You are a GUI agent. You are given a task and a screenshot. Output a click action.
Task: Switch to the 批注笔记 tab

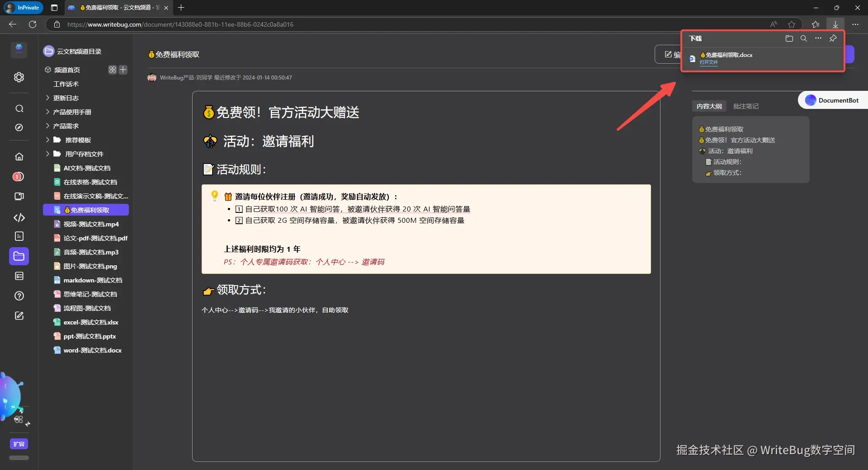point(746,106)
